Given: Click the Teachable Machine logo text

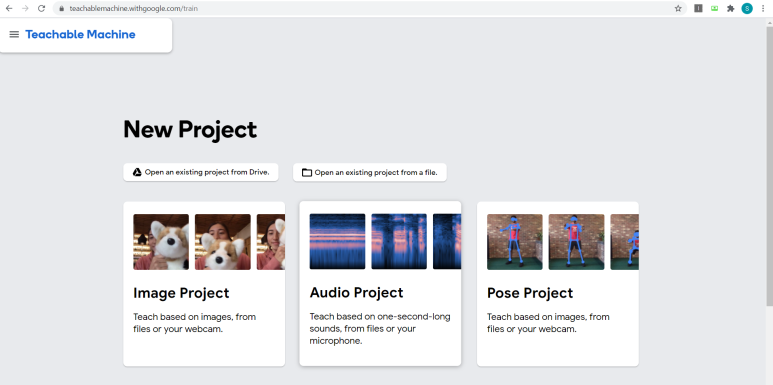Looking at the screenshot, I should (80, 34).
